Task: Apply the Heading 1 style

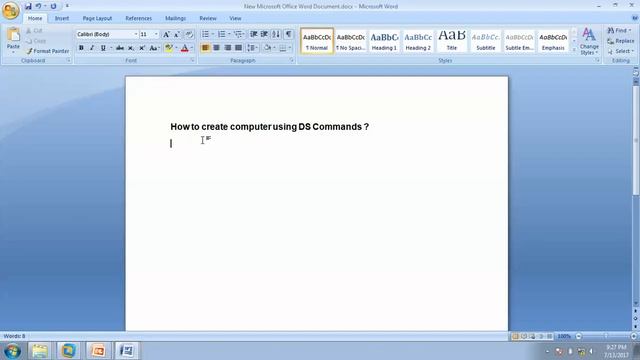Action: pos(384,41)
